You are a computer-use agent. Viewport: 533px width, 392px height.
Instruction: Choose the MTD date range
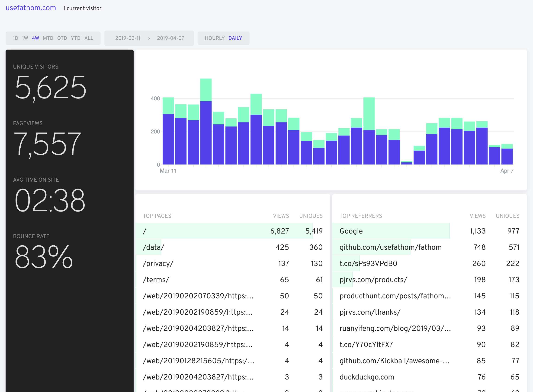click(48, 38)
